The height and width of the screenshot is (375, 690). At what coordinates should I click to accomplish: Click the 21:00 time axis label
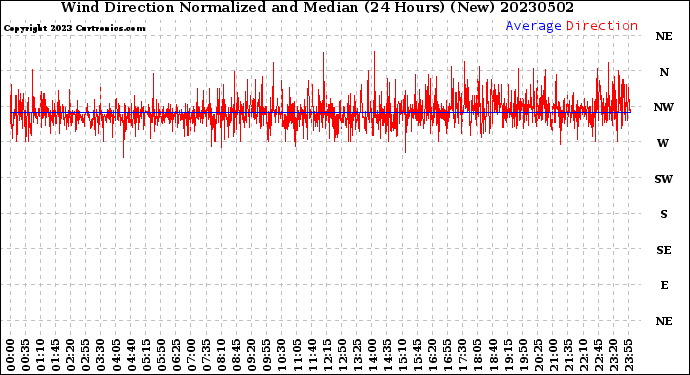[x=553, y=355]
